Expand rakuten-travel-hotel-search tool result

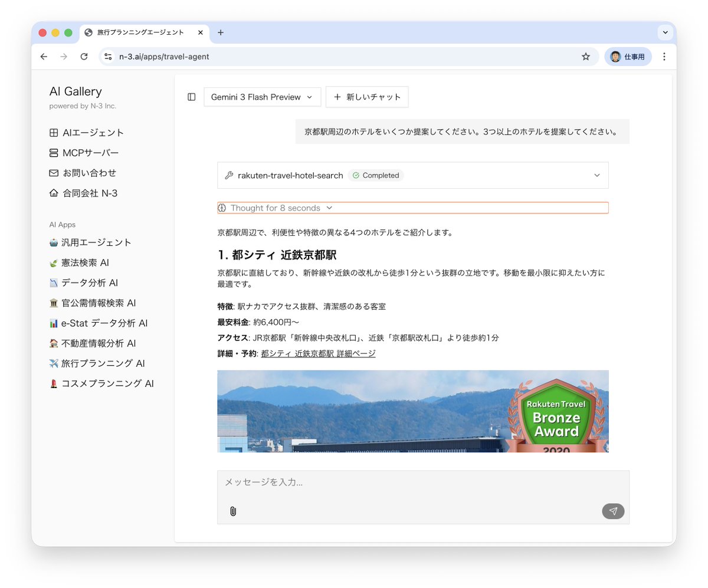pyautogui.click(x=413, y=175)
